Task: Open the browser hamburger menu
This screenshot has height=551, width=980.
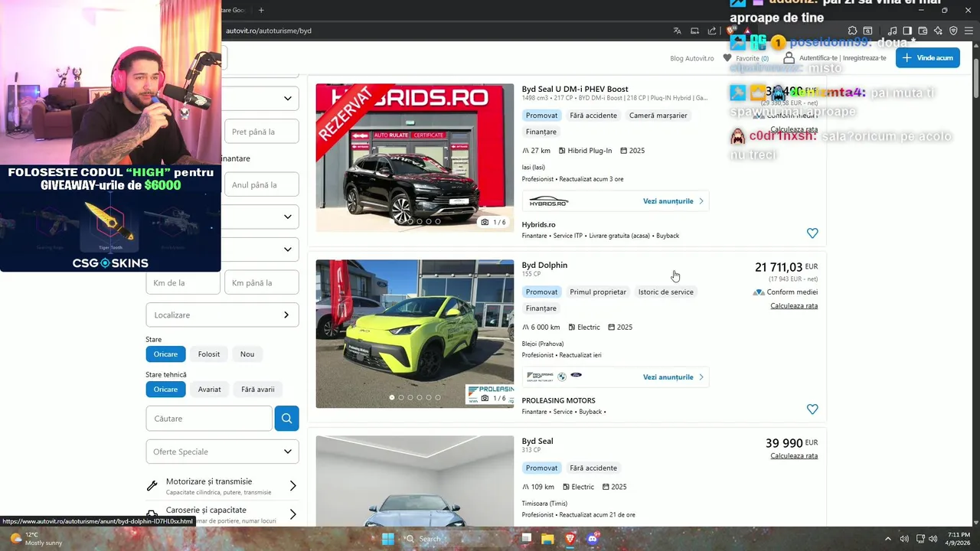Action: (x=969, y=31)
